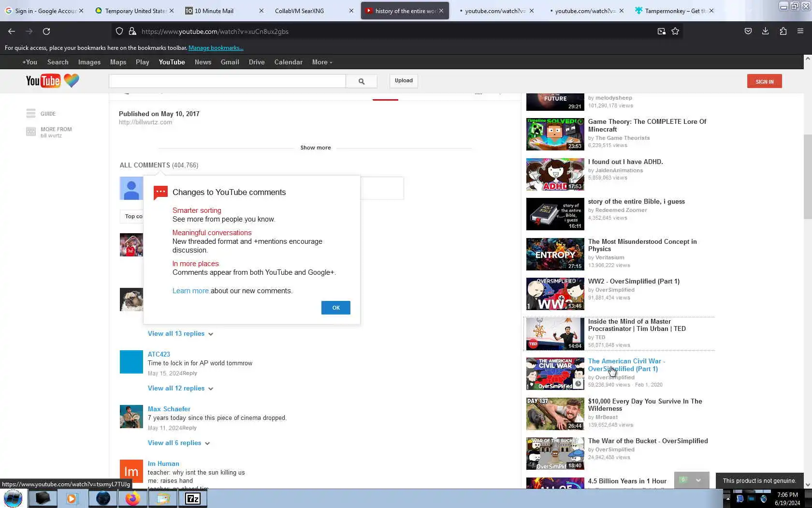Reply to Max Schaefer's comment

click(189, 428)
